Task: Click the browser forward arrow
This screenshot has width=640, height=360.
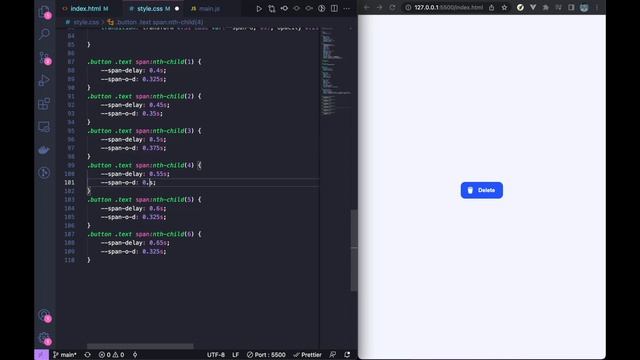Action: [x=379, y=7]
